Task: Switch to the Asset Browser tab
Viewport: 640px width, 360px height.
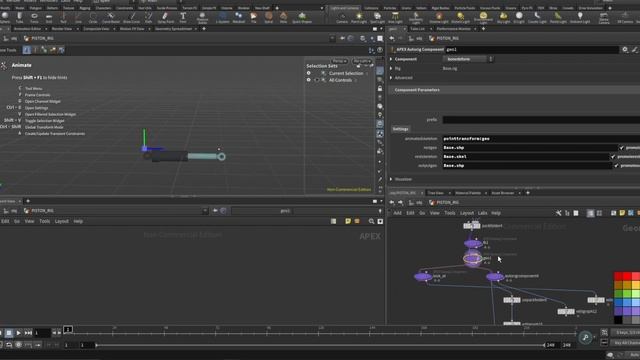Action: (502, 193)
